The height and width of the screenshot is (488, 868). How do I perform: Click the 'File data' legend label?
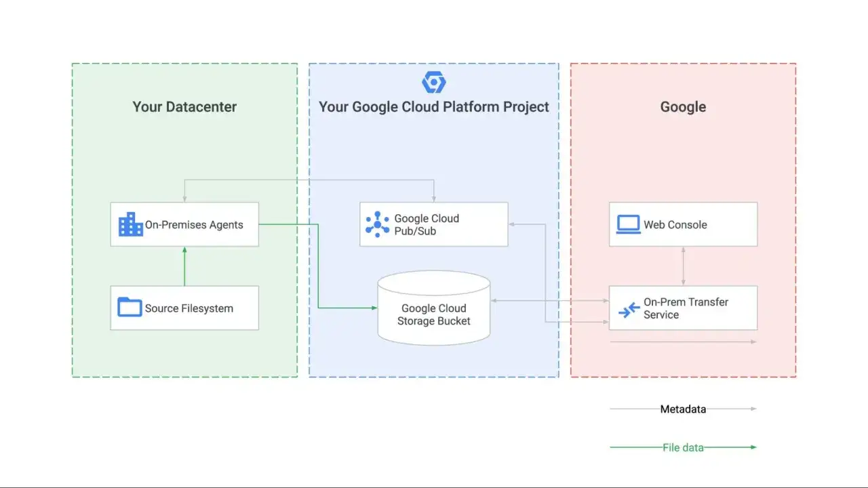point(683,447)
